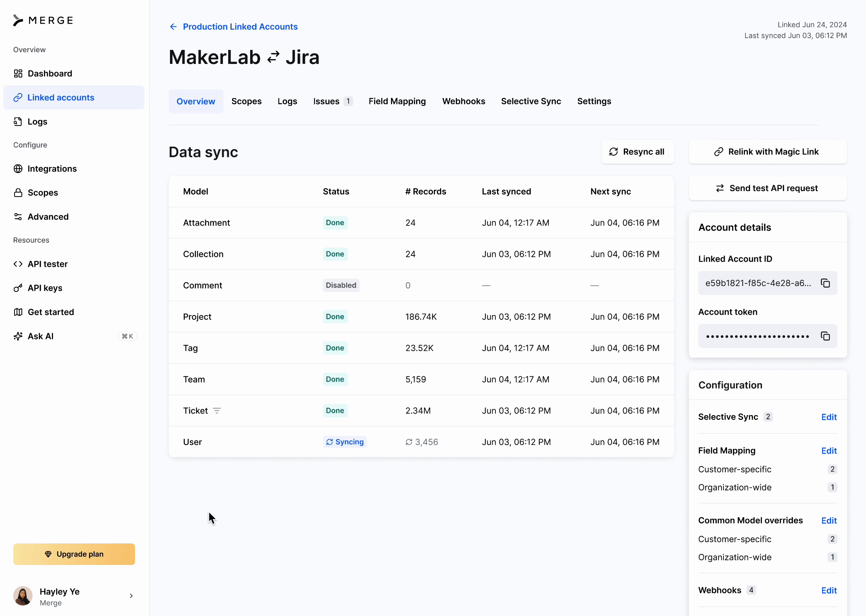Image resolution: width=866 pixels, height=616 pixels.
Task: Click the Collection model row name
Action: (203, 254)
